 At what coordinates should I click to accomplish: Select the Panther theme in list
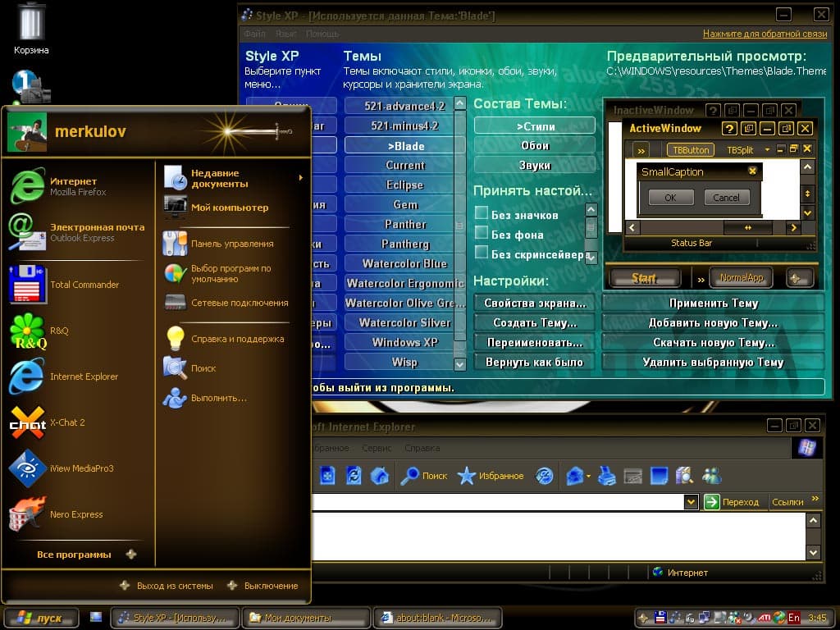pyautogui.click(x=405, y=224)
